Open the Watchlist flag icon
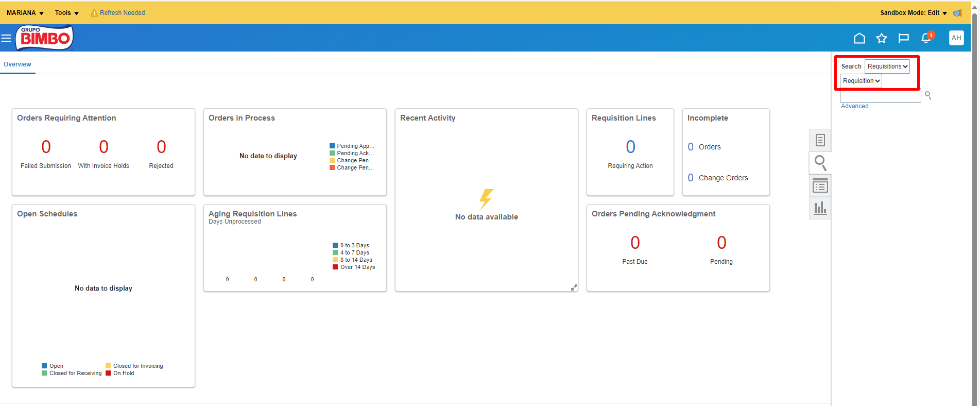980x406 pixels. 903,38
